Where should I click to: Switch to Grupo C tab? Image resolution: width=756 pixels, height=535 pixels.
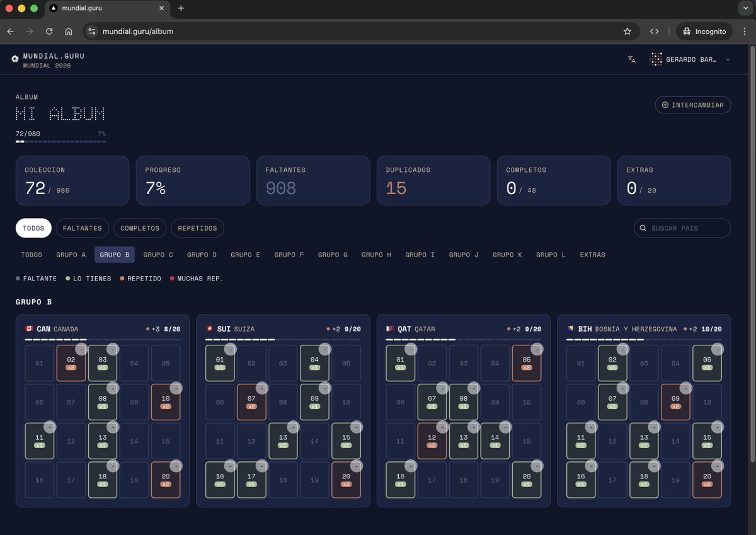pyautogui.click(x=158, y=255)
